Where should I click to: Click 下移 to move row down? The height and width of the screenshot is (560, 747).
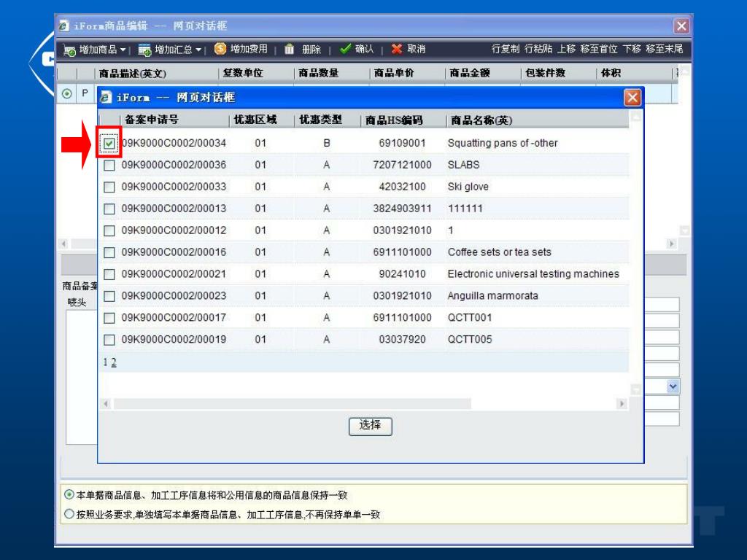pyautogui.click(x=632, y=49)
